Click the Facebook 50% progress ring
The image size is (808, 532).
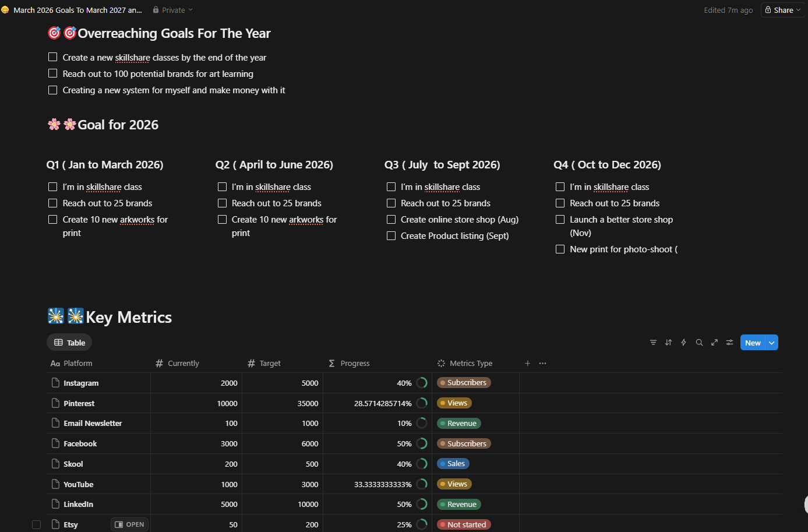422,443
